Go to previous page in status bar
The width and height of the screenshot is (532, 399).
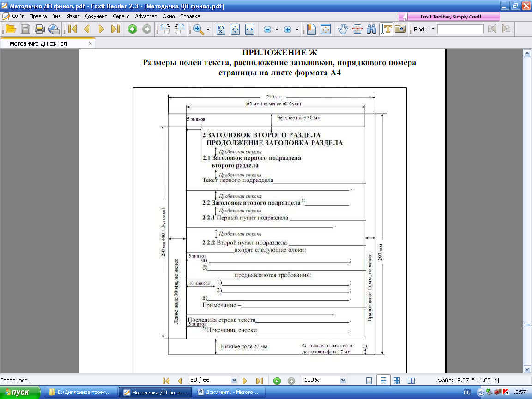180,381
